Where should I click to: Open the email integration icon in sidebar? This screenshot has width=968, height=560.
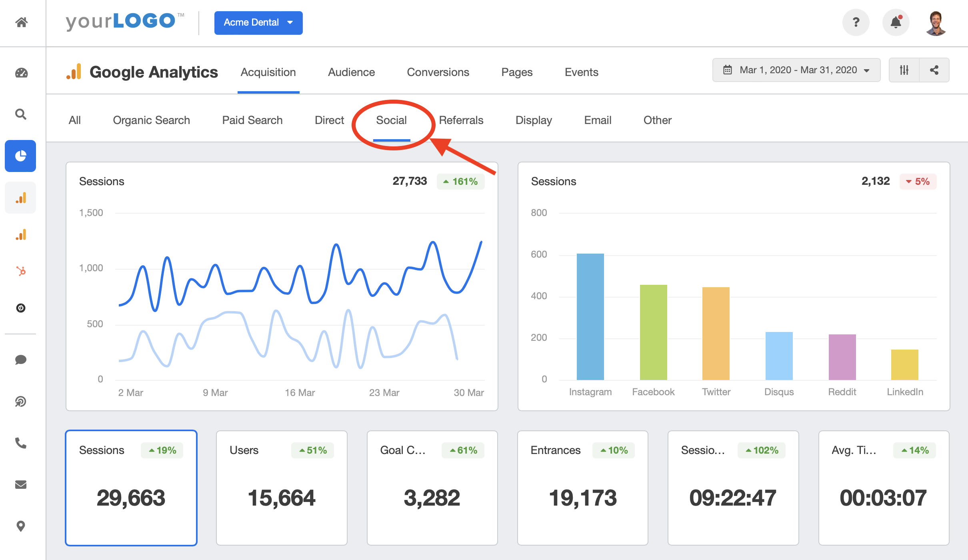click(x=20, y=485)
